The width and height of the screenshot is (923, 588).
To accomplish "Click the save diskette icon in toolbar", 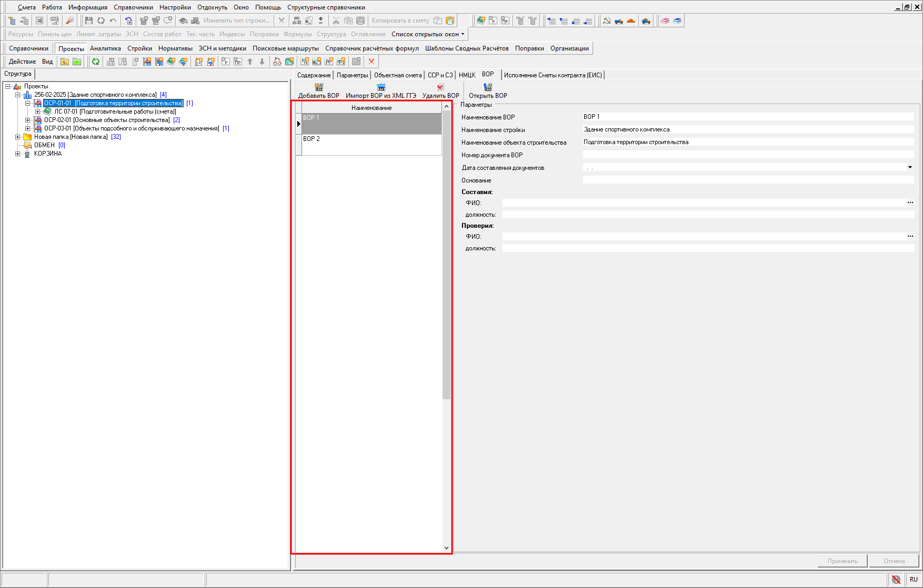I will point(88,21).
